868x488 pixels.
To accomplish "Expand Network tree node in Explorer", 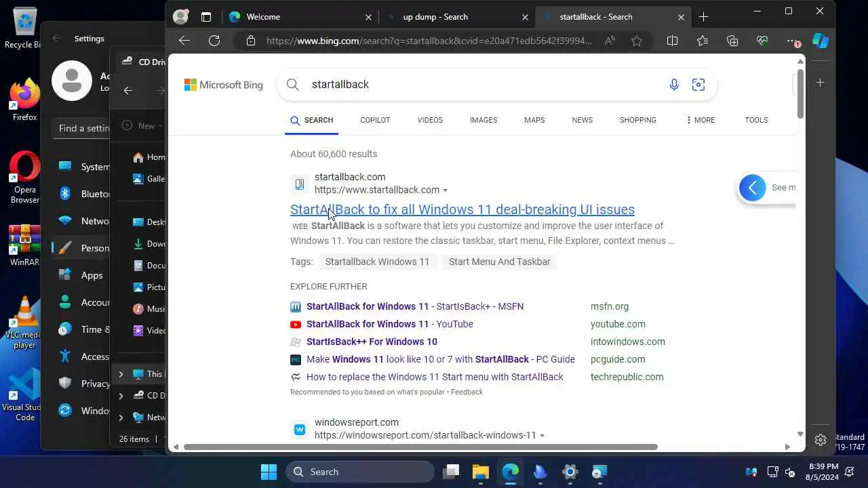I will [x=121, y=417].
